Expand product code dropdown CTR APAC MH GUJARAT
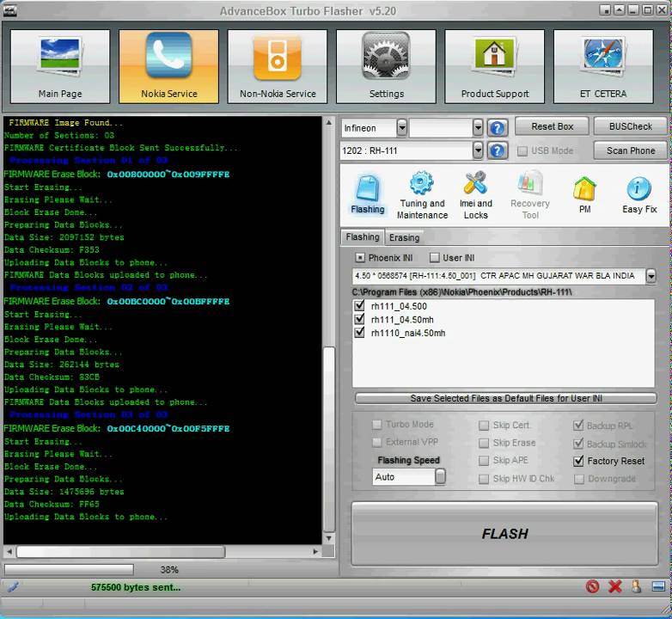The height and width of the screenshot is (619, 672). point(651,276)
